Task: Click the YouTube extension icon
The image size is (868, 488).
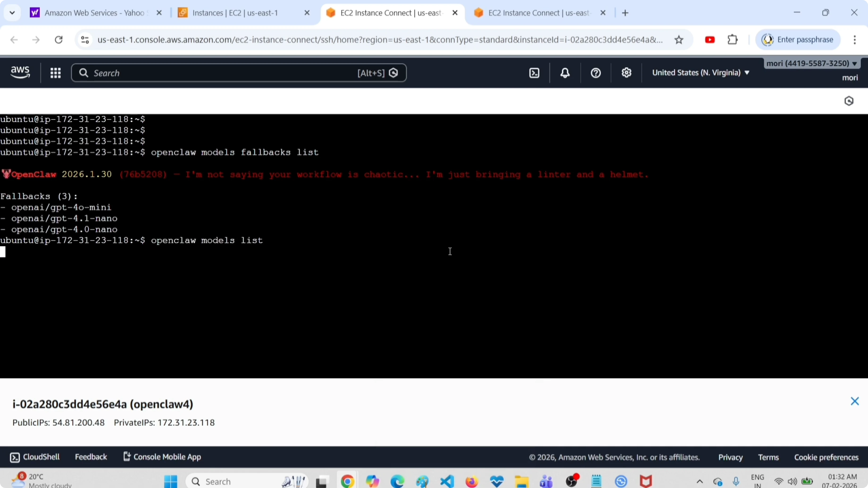Action: [x=710, y=40]
